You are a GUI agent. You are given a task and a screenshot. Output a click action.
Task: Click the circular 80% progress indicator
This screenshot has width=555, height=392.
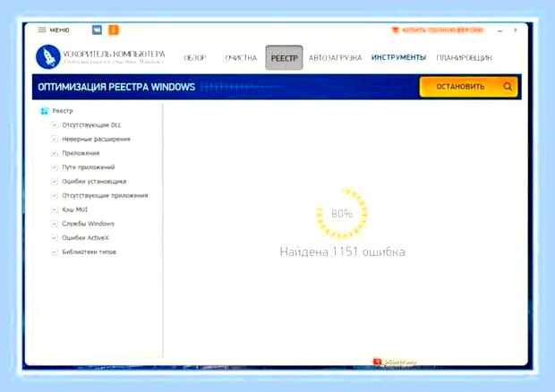[x=342, y=213]
